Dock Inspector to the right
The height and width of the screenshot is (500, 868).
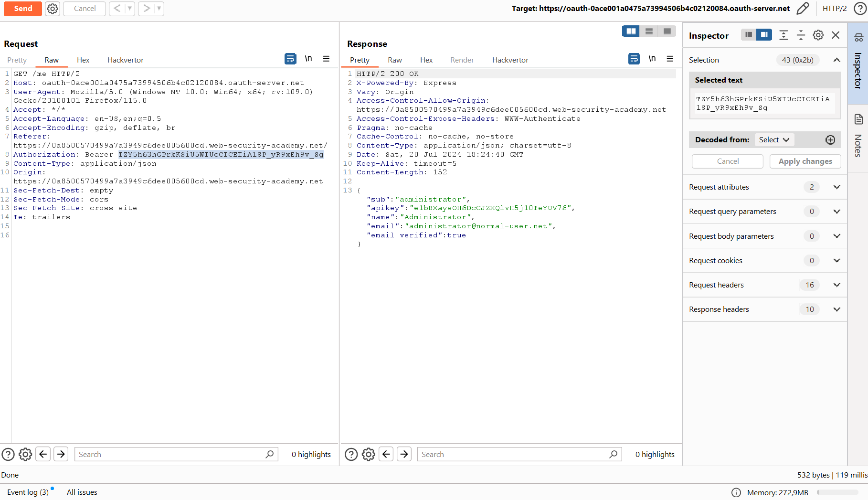[x=764, y=35]
